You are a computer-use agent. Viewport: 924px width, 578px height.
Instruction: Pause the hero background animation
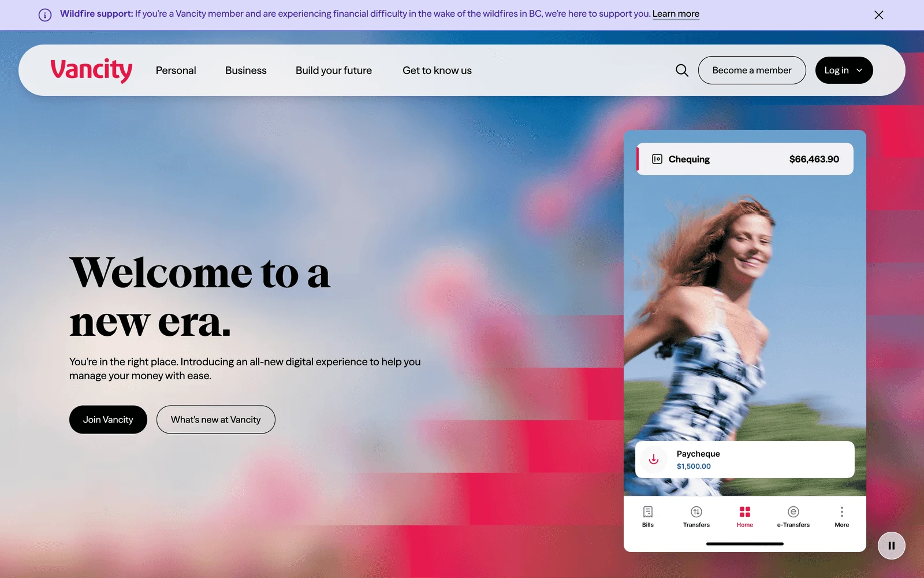point(892,546)
